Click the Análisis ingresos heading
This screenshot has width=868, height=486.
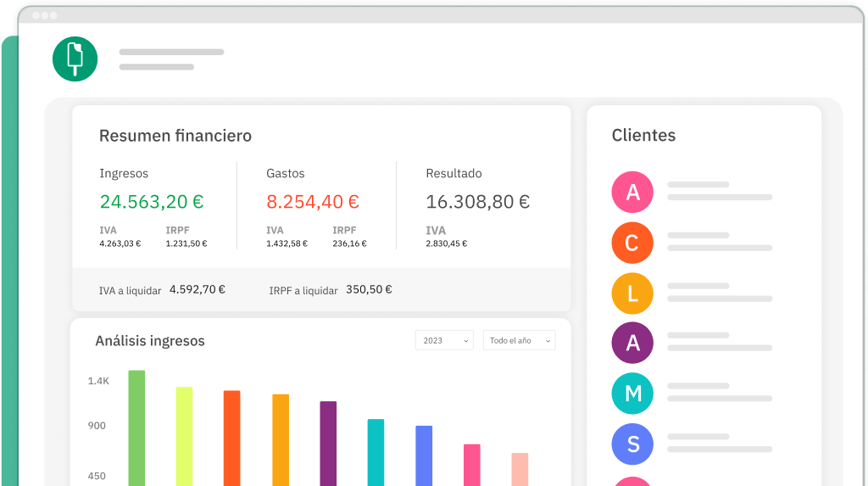150,341
